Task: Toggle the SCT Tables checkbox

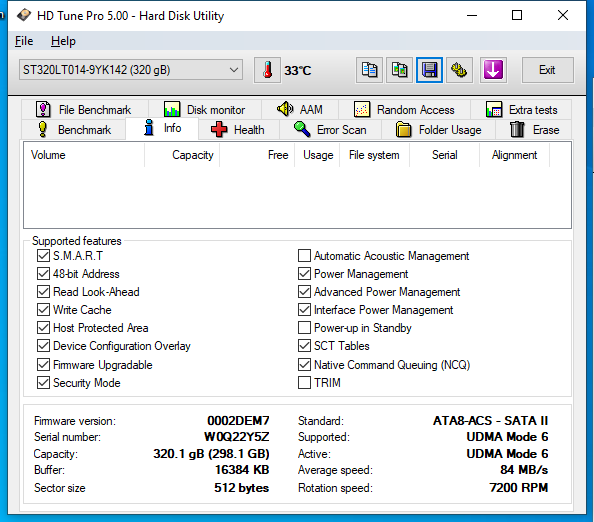Action: pos(304,345)
